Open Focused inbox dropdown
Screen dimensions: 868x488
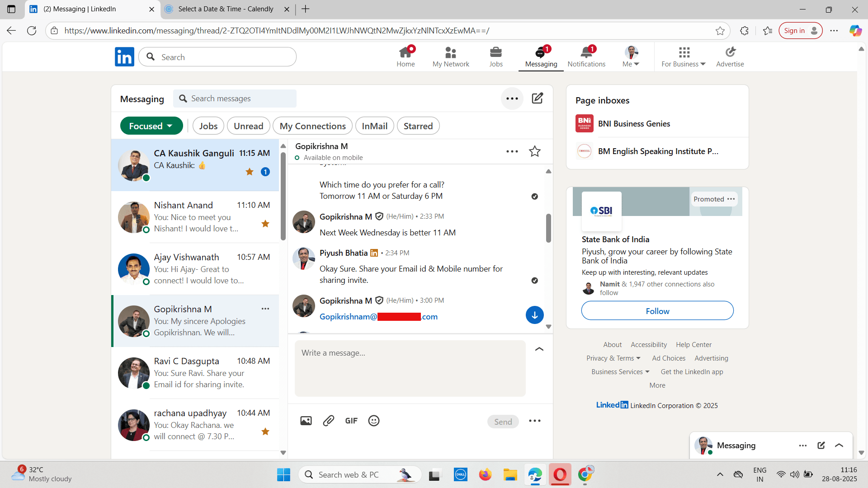pyautogui.click(x=151, y=126)
